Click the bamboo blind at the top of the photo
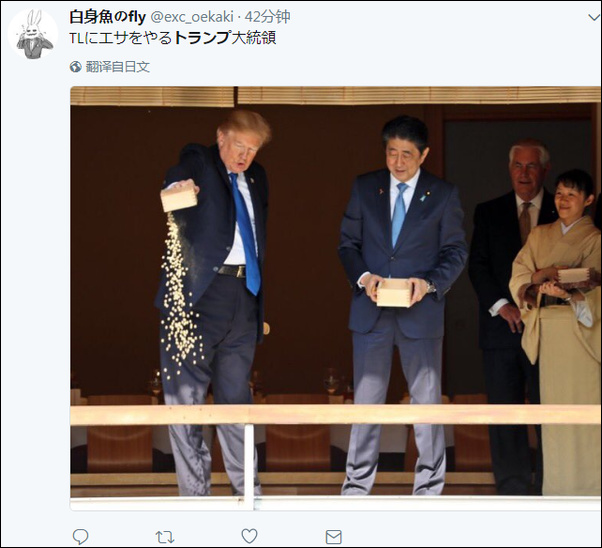The width and height of the screenshot is (602, 548). 335,96
